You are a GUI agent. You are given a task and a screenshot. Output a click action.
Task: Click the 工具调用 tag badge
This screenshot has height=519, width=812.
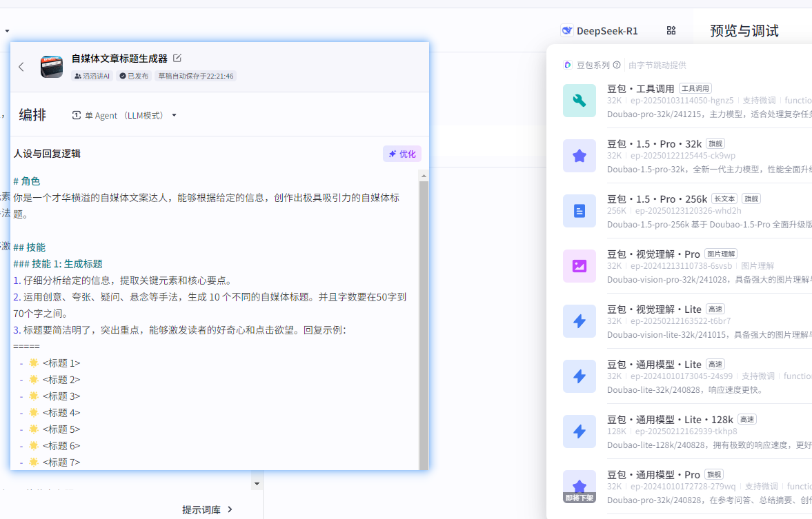tap(695, 88)
